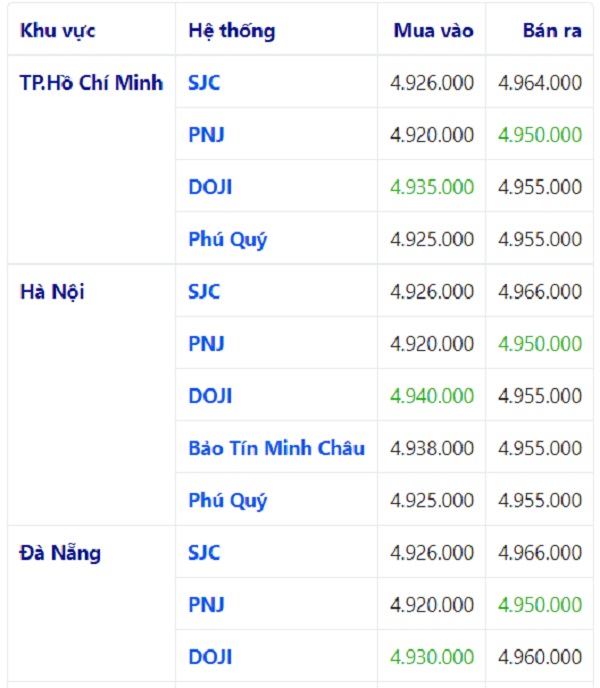Select the "Bán ra" column header
This screenshot has height=688, width=600.
click(552, 30)
